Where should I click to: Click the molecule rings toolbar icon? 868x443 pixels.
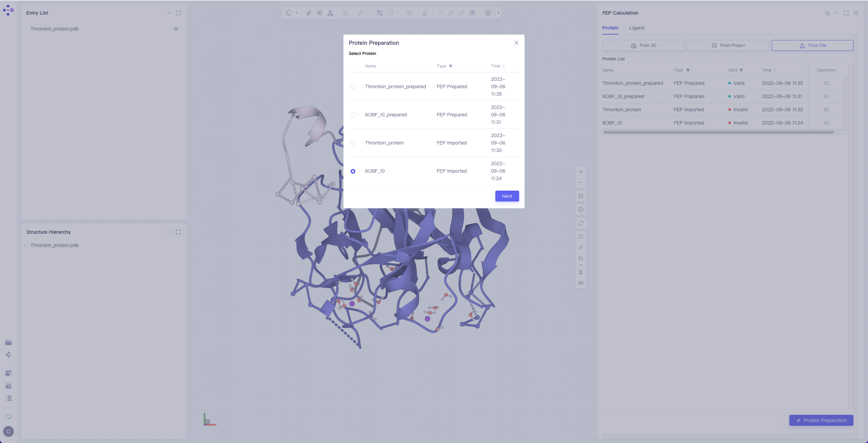point(319,13)
